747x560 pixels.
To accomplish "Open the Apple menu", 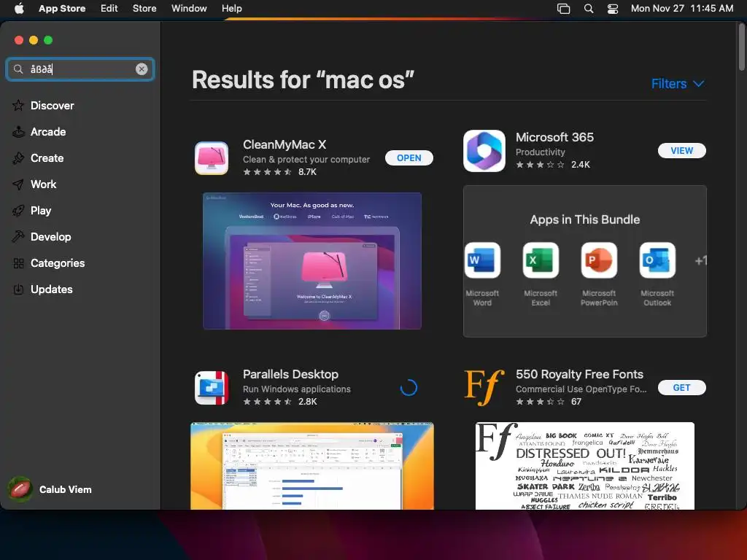I will tap(19, 8).
